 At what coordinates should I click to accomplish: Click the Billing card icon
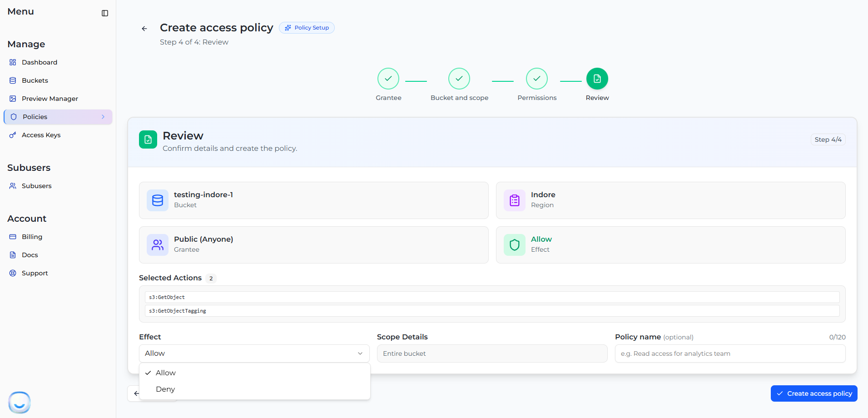[13, 237]
